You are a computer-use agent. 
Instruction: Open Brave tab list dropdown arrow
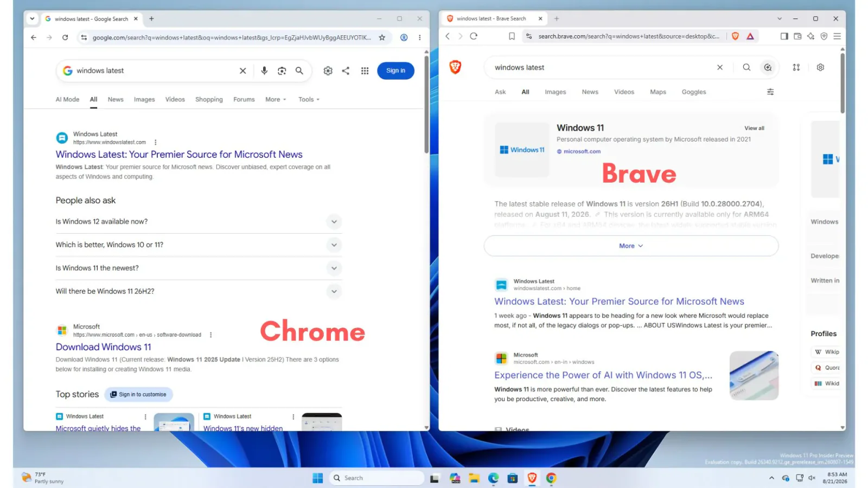click(x=780, y=18)
